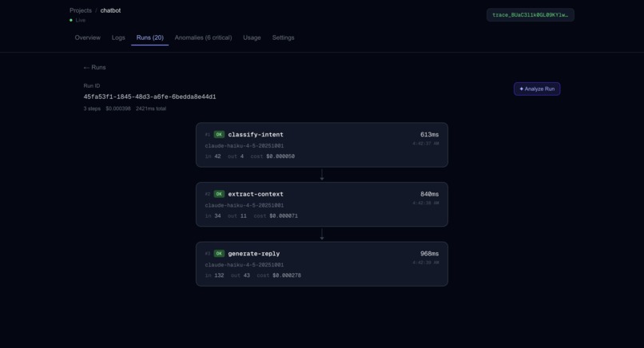Image resolution: width=644 pixels, height=348 pixels.
Task: Click the model name under classify-intent
Action: coord(244,146)
